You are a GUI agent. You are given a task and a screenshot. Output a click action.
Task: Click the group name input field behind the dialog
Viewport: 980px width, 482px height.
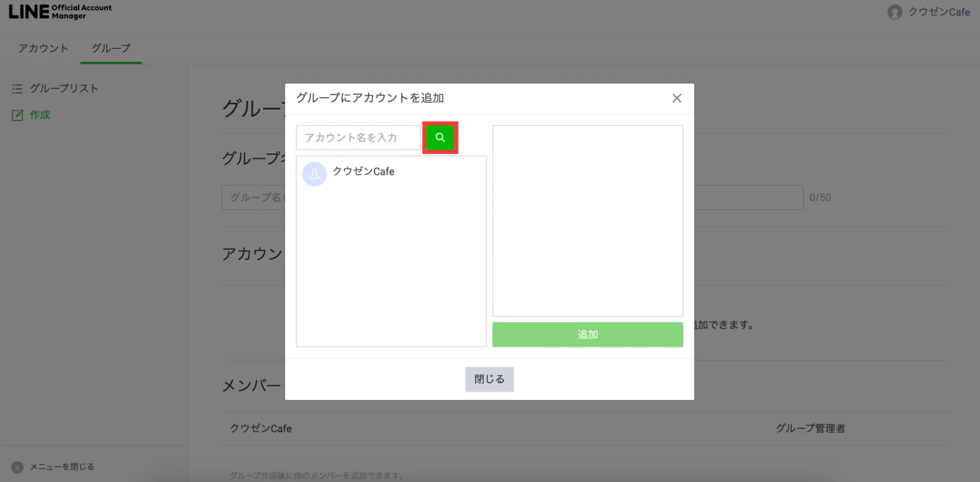tap(512, 197)
